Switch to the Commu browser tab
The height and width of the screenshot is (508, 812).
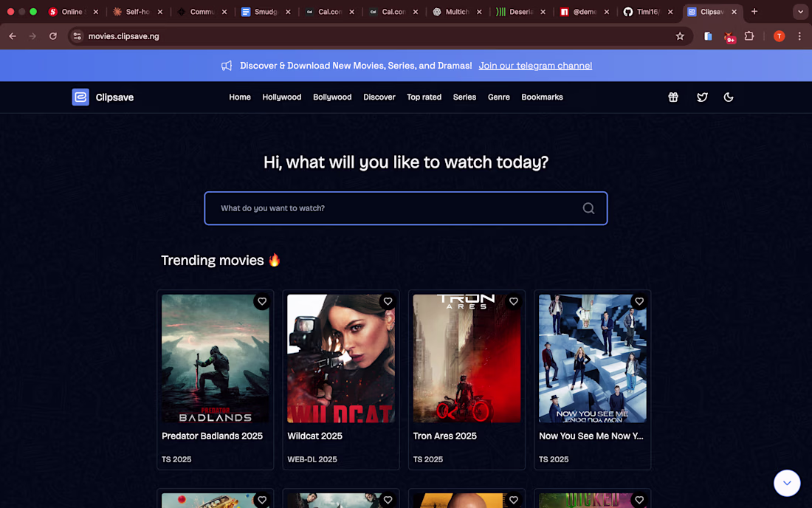[x=202, y=11]
